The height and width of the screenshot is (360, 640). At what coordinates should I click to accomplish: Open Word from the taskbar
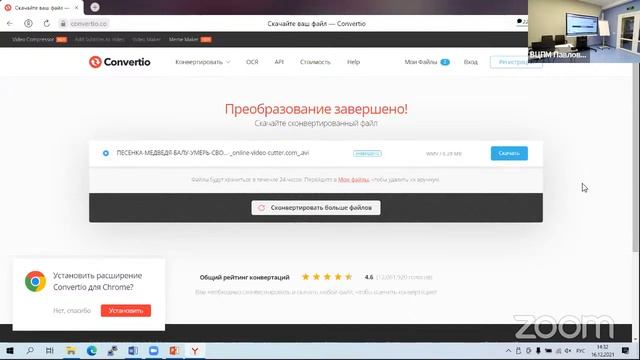(133, 351)
